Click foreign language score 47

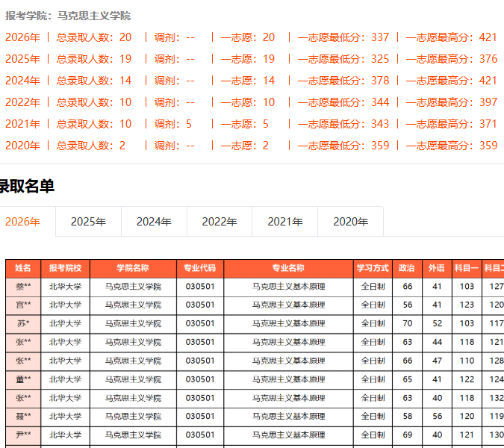[437, 361]
